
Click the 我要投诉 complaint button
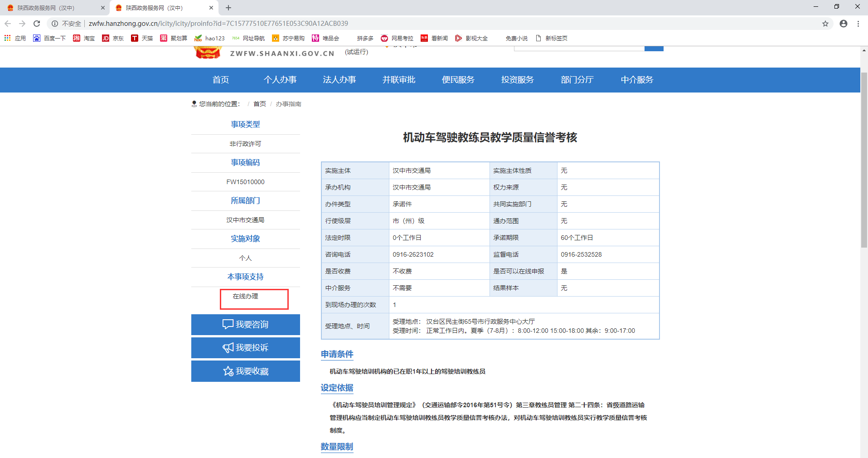[245, 347]
